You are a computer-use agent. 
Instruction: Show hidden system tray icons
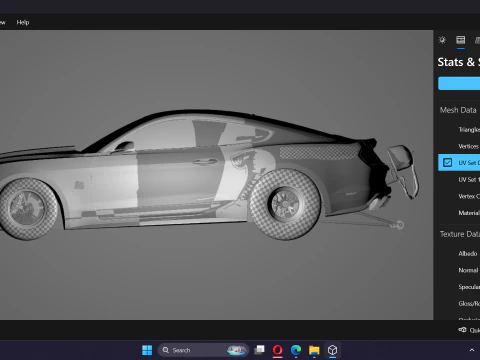(x=472, y=350)
